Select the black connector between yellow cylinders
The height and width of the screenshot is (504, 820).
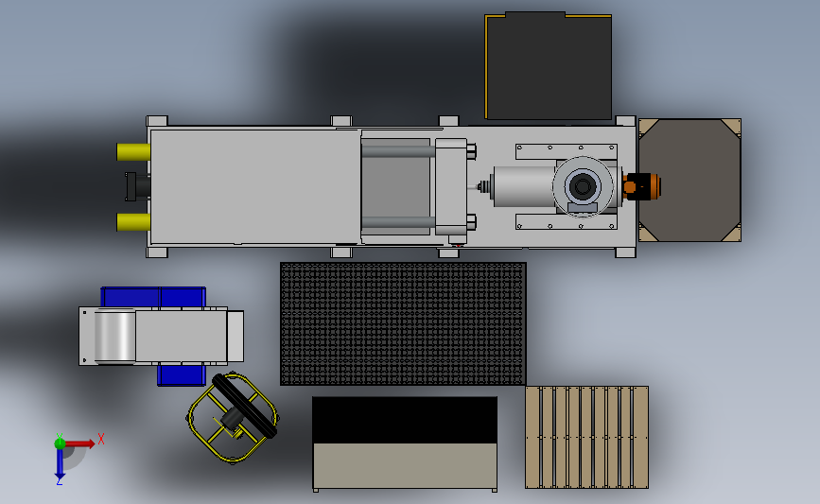137,186
